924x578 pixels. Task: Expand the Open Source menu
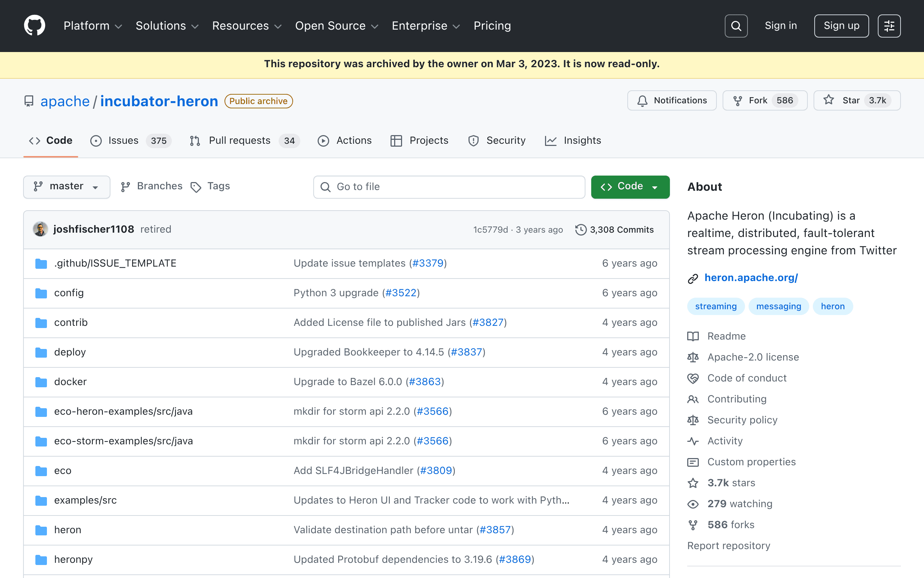click(337, 26)
